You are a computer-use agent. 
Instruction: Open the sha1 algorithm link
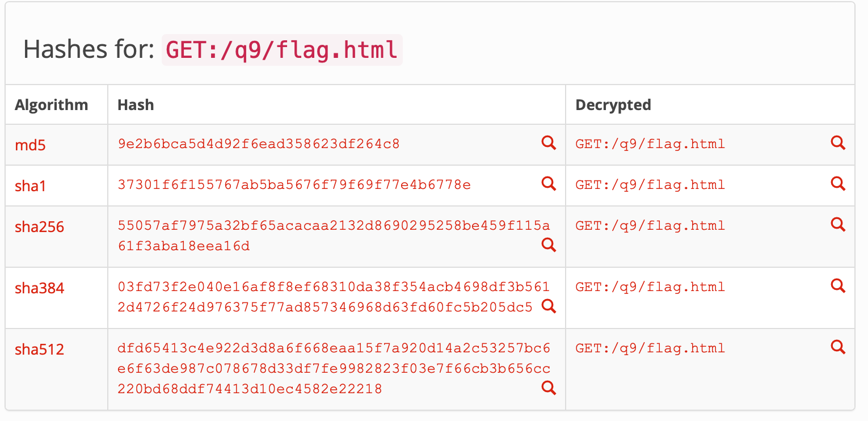(x=30, y=186)
